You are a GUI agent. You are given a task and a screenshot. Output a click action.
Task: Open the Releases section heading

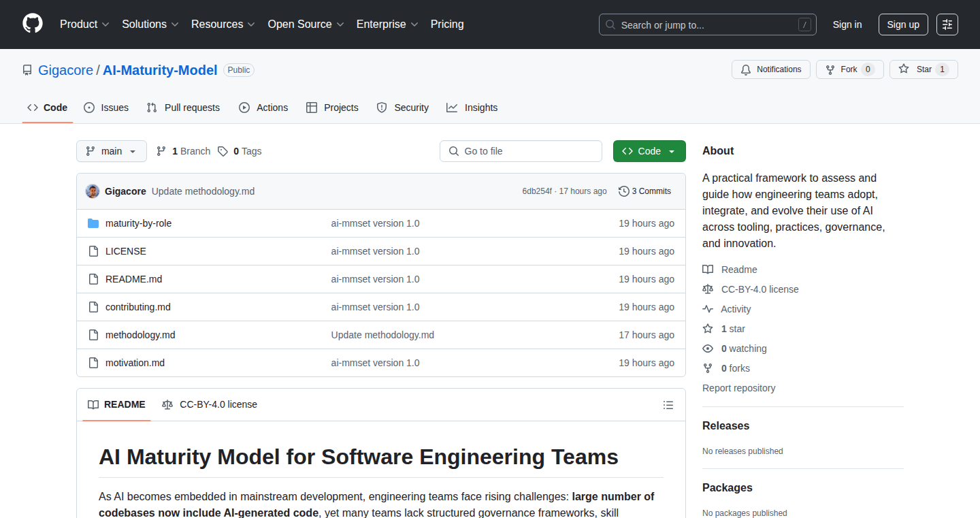pos(725,425)
